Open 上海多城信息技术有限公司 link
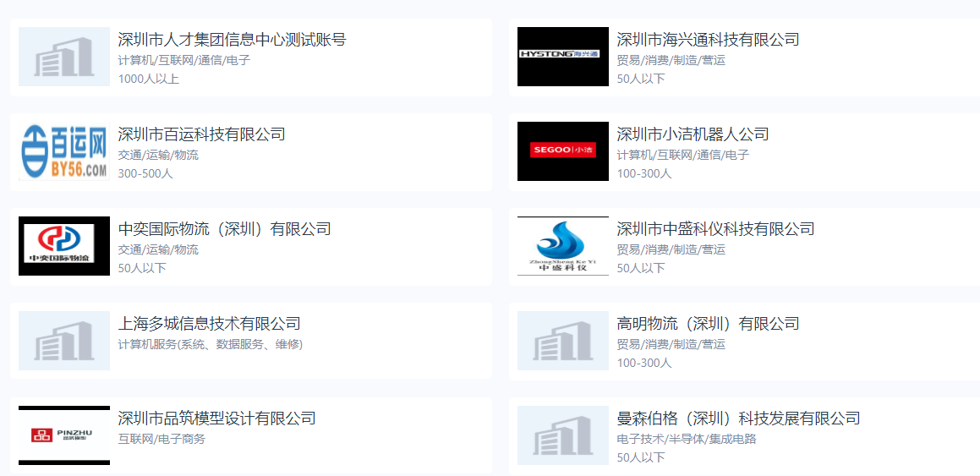This screenshot has width=980, height=476. [x=210, y=324]
